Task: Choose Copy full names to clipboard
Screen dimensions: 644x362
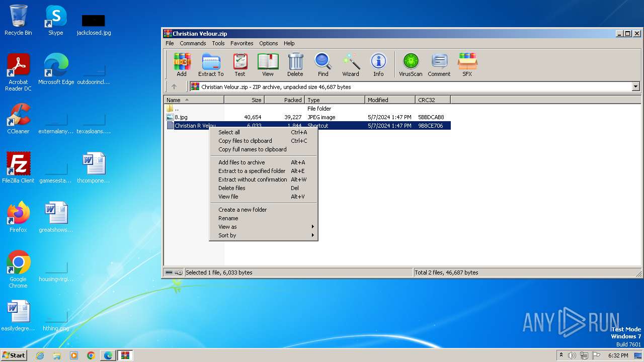Action: tap(264, 149)
